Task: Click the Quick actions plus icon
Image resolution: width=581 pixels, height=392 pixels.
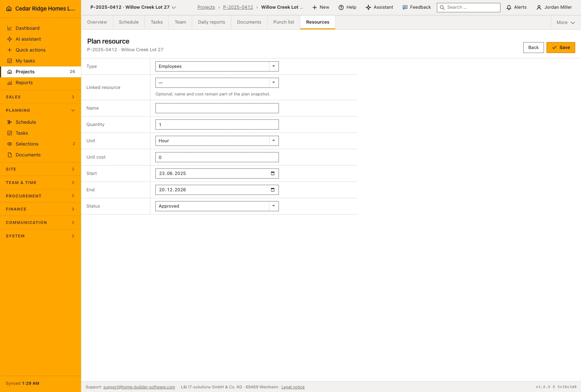Action: coord(10,50)
